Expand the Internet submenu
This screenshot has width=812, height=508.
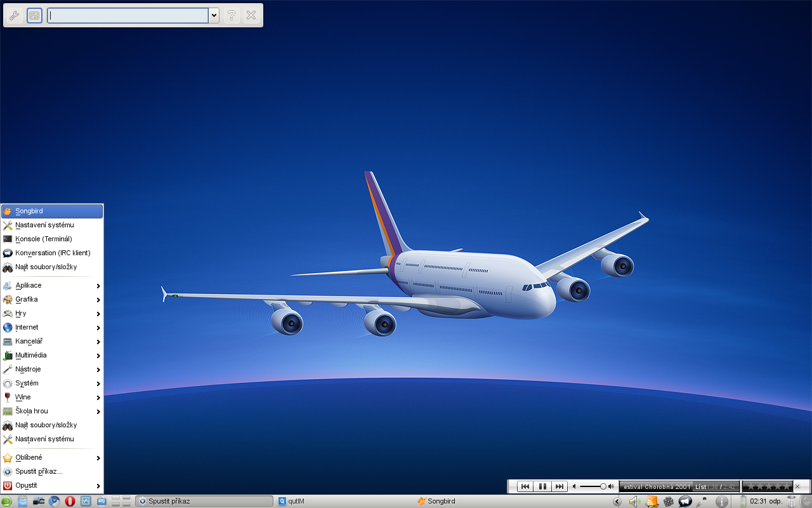tap(52, 327)
